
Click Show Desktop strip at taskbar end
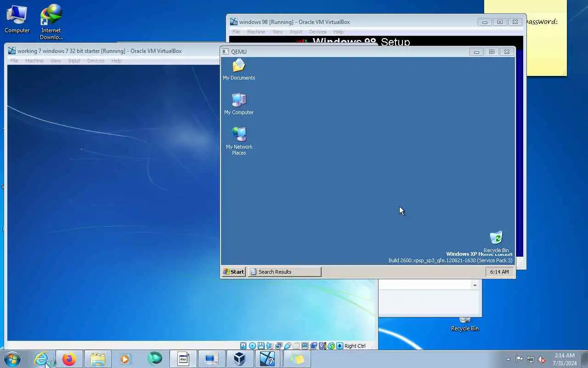click(584, 359)
